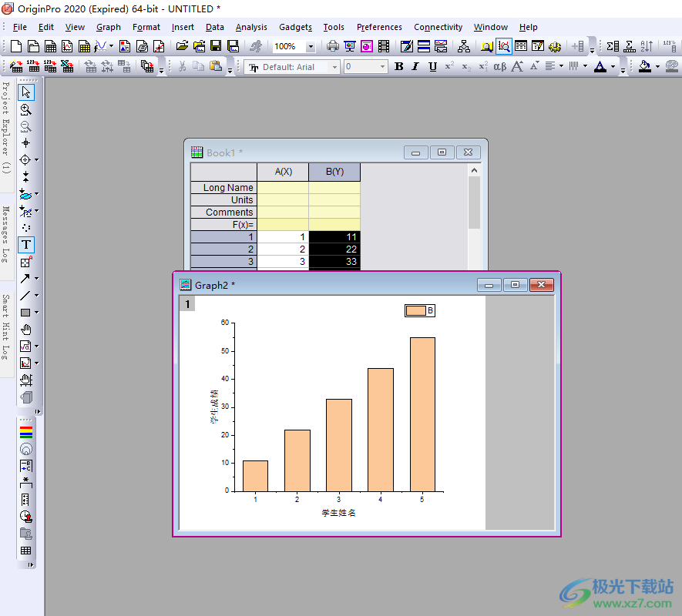Toggle Underline text formatting
This screenshot has width=682, height=616.
(432, 66)
